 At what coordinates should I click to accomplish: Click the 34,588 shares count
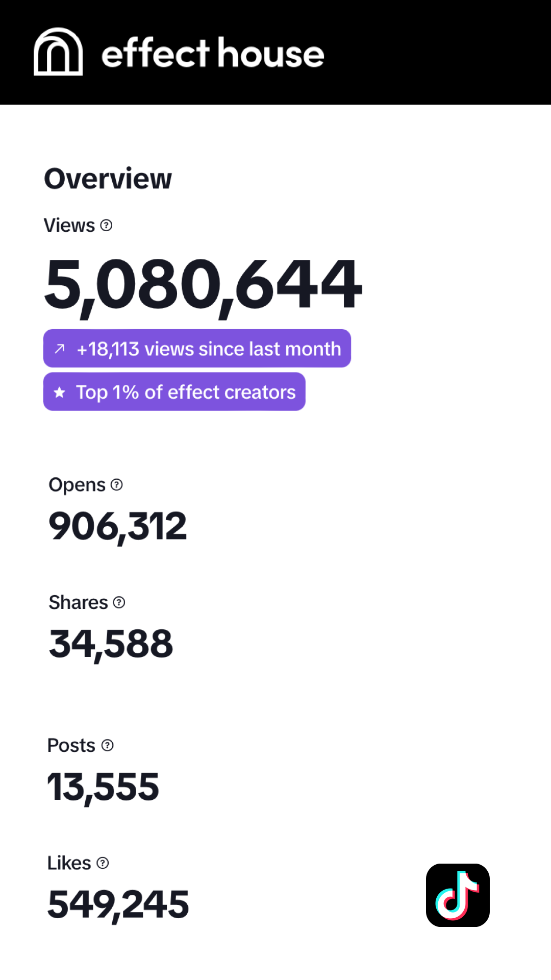coord(111,644)
